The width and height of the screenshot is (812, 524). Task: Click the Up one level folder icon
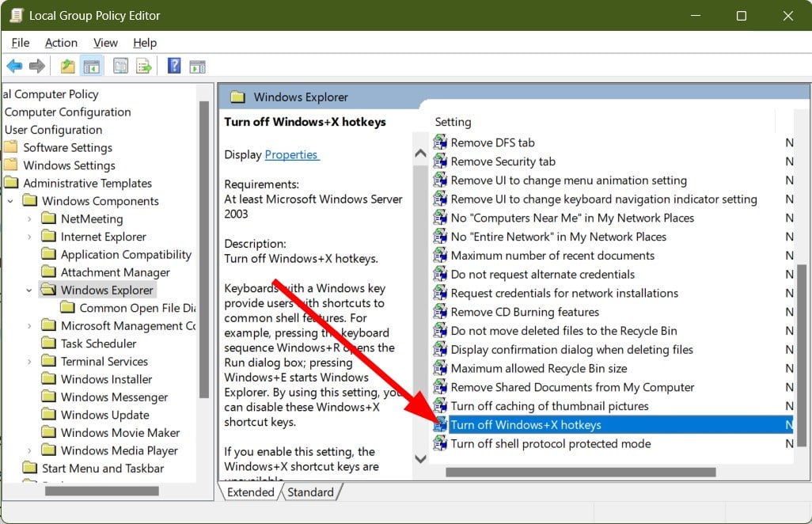(67, 66)
